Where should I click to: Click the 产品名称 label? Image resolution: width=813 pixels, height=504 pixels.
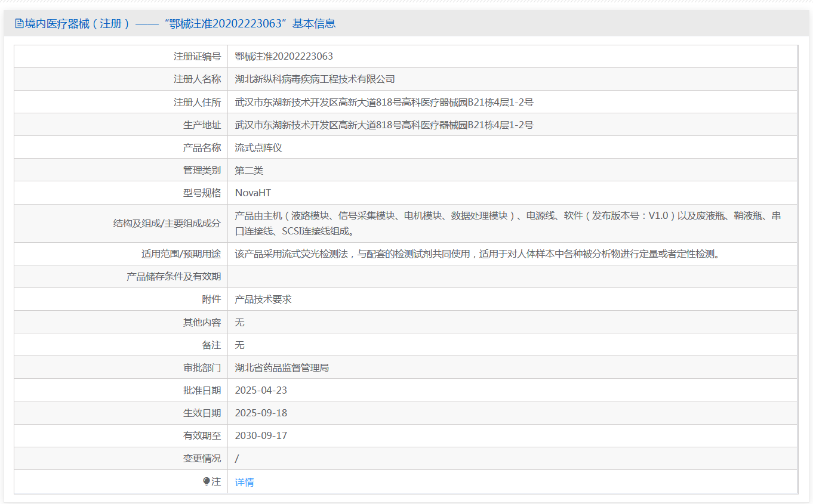click(x=202, y=147)
